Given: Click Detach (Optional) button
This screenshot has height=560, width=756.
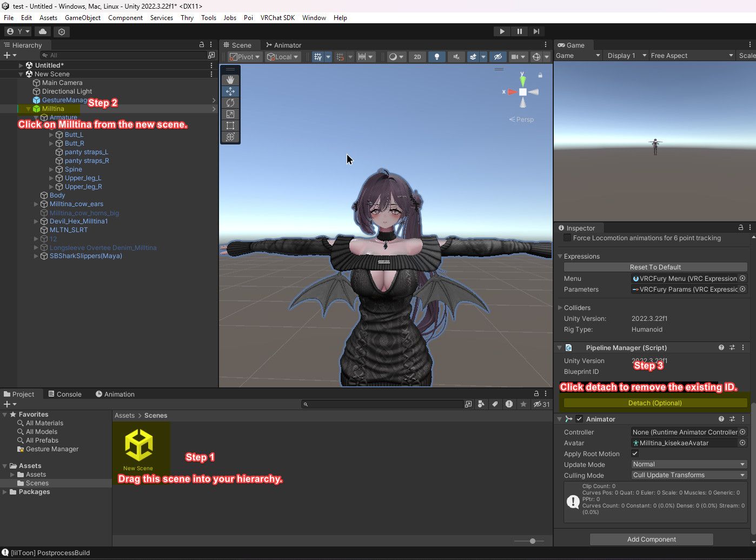Looking at the screenshot, I should (x=655, y=403).
